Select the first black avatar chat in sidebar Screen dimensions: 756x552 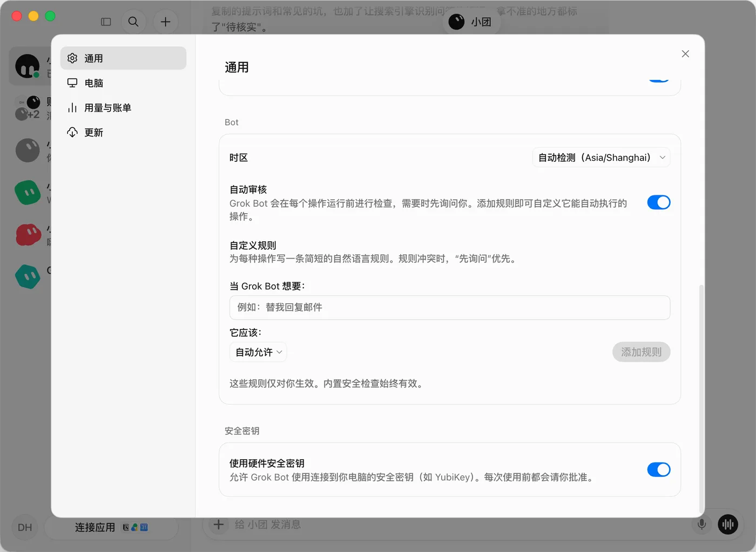pyautogui.click(x=28, y=66)
